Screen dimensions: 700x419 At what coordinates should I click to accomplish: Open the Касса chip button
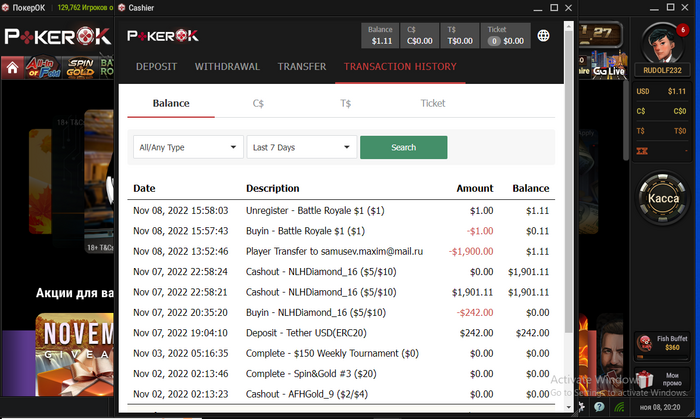tap(663, 198)
